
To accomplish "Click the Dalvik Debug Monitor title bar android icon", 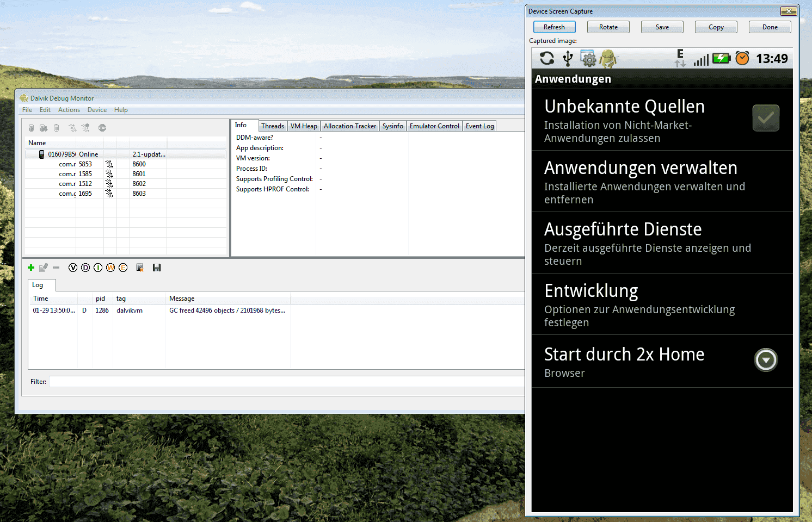I will [x=24, y=98].
